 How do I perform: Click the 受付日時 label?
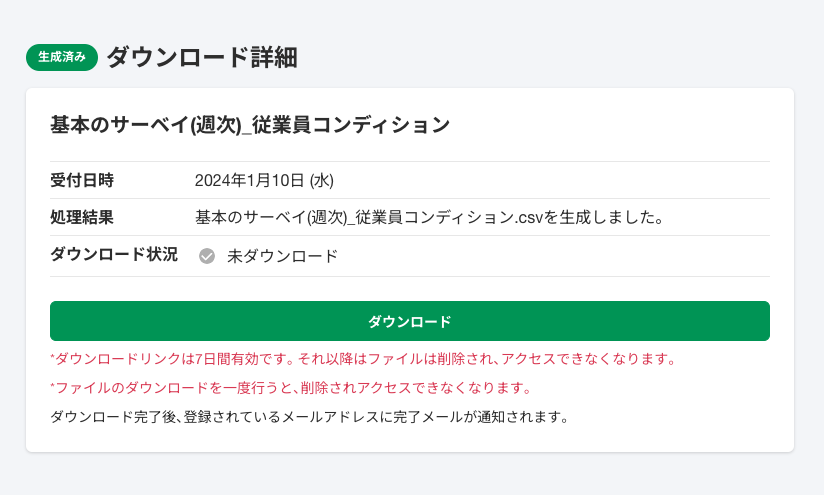[x=82, y=180]
